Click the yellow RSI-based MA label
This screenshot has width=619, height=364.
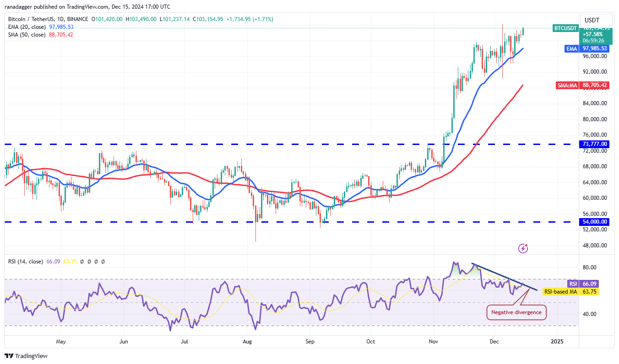coord(559,291)
